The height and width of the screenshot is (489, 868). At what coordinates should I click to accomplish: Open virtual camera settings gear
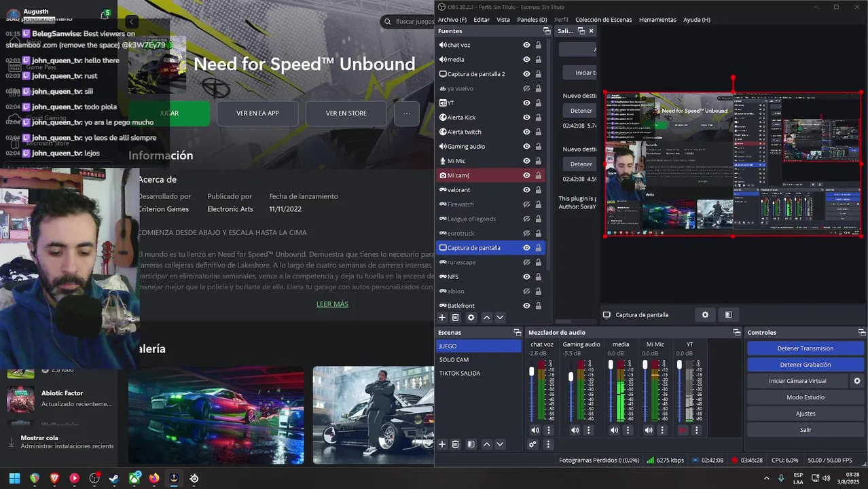pos(857,381)
